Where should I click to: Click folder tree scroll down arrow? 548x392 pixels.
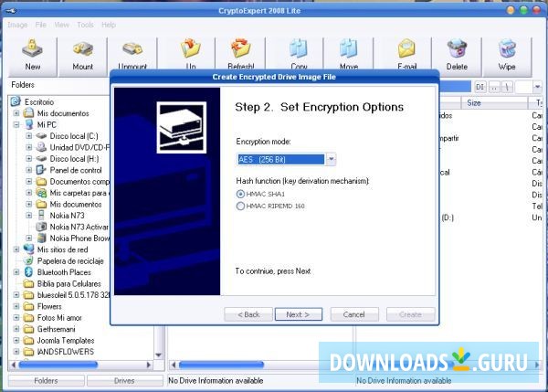[159, 355]
